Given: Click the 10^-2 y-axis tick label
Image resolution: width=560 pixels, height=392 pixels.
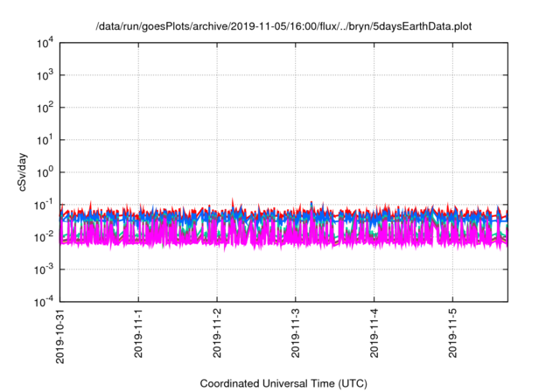Looking at the screenshot, I should click(44, 237).
